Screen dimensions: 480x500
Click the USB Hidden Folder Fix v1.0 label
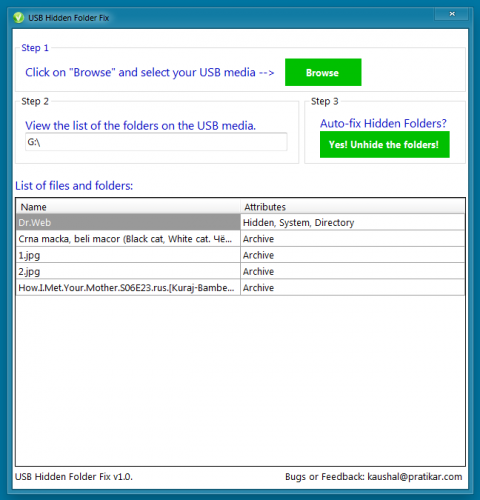point(74,477)
